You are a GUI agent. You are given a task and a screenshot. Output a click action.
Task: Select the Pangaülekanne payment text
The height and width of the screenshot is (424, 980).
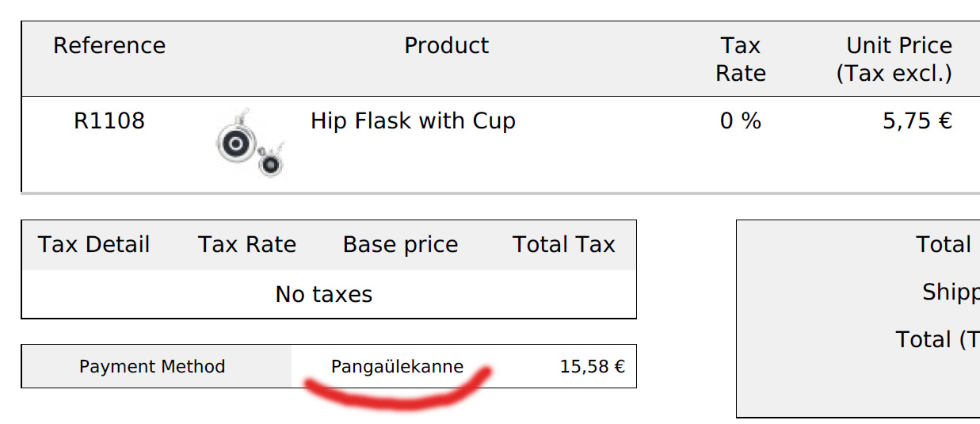click(397, 367)
